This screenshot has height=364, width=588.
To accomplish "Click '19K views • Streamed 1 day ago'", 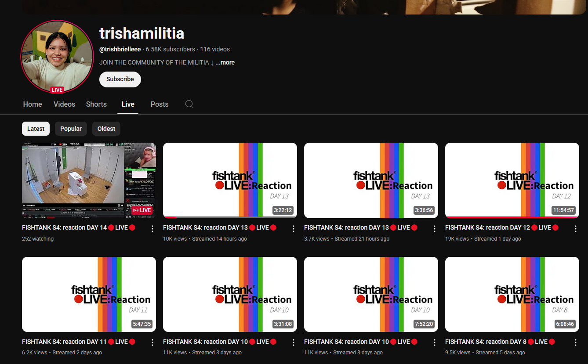I will (483, 239).
